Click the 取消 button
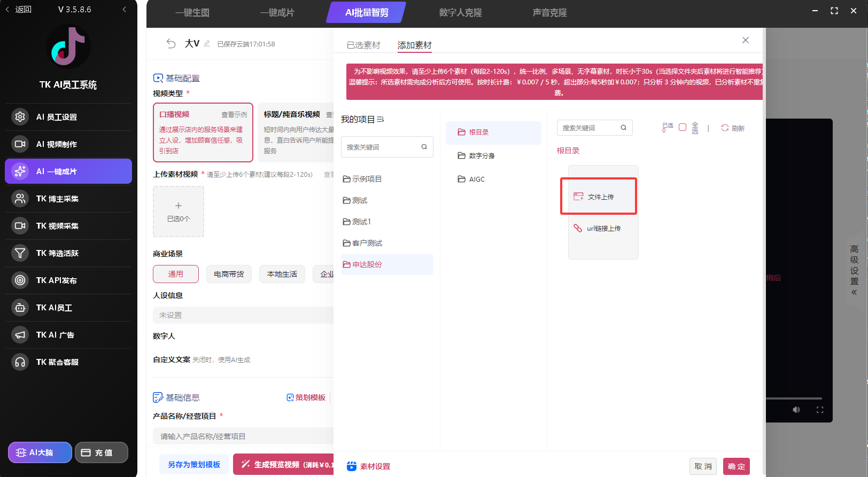The image size is (868, 477). click(703, 466)
